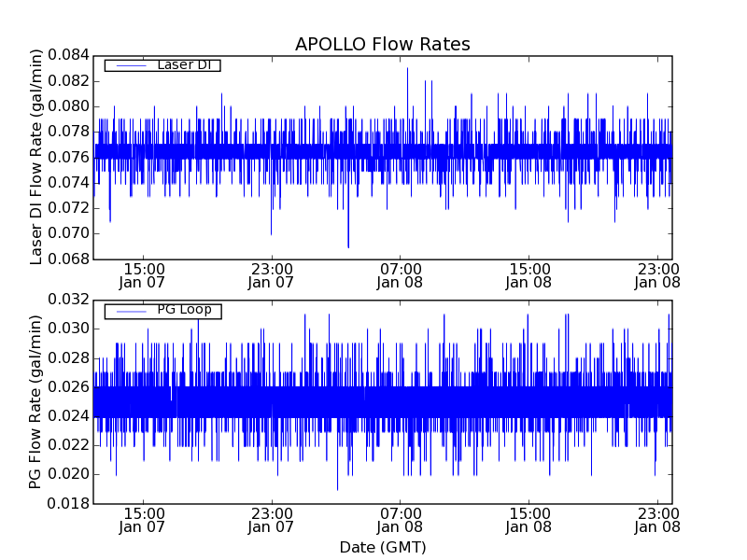Click lower plot's '23:00 Jan 07' date label
The height and width of the screenshot is (560, 747).
point(271,521)
